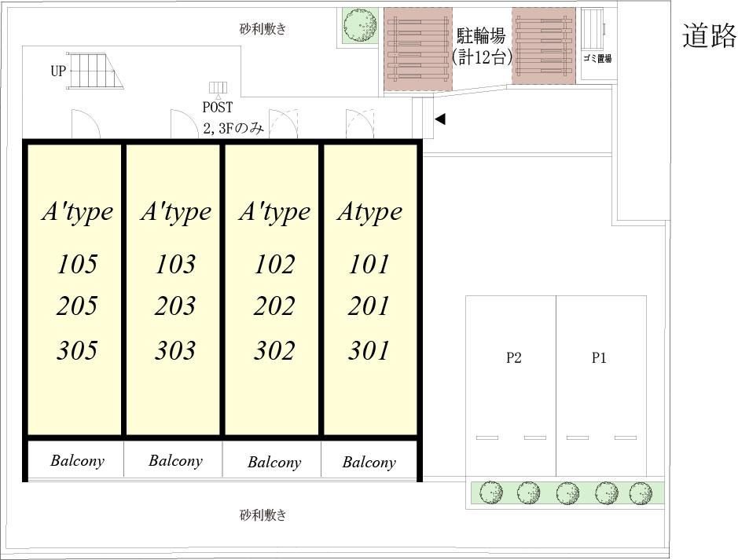Image resolution: width=738 pixels, height=560 pixels.
Task: Click the ゴミ置場 garbage area label
Action: (x=597, y=58)
